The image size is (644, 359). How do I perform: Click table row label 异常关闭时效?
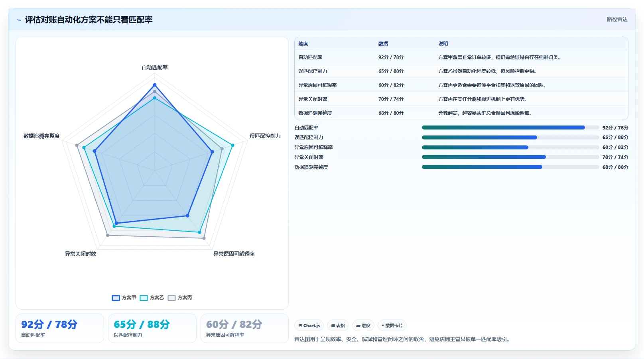[313, 99]
